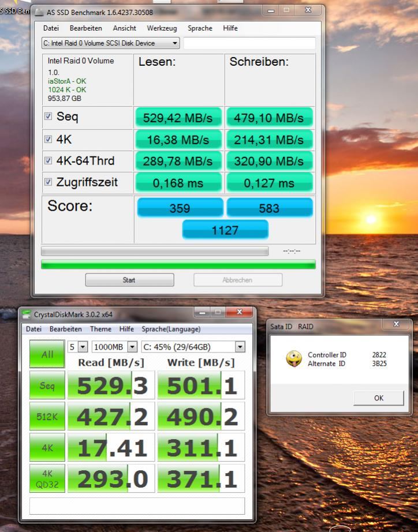Click the 512K write value 490.2

(x=201, y=416)
